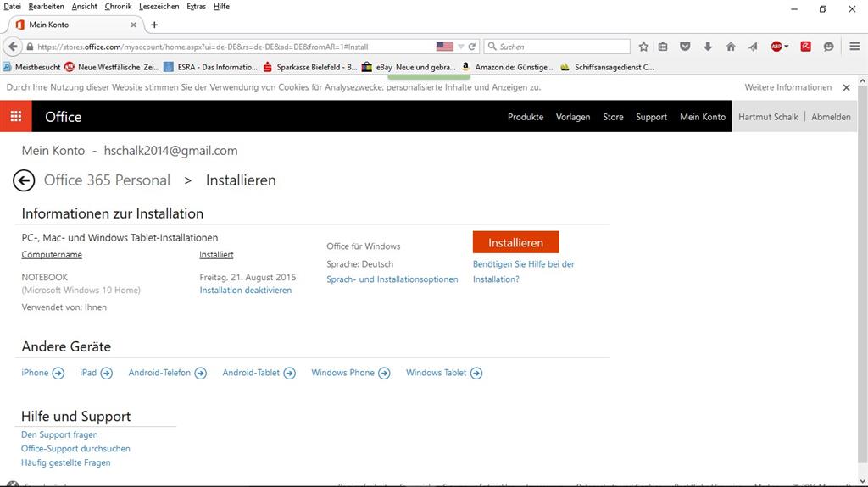This screenshot has width=868, height=487.
Task: Open a new tab with the plus icon
Action: 154,25
